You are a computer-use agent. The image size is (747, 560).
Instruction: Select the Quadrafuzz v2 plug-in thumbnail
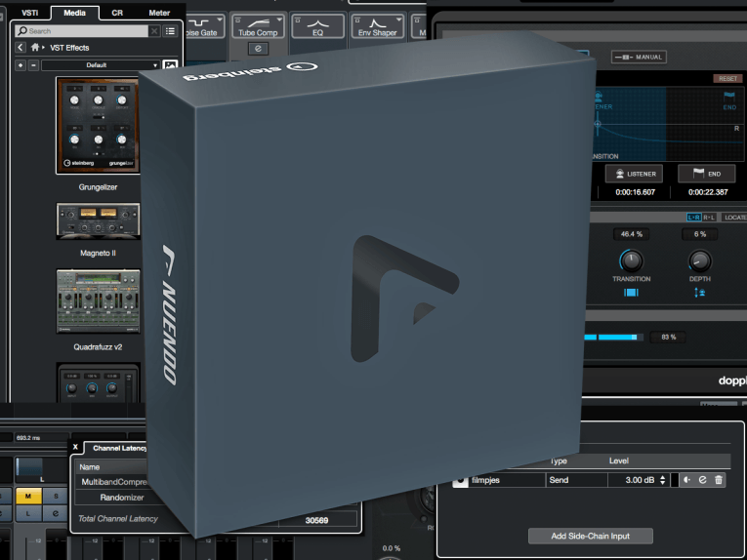pyautogui.click(x=99, y=300)
